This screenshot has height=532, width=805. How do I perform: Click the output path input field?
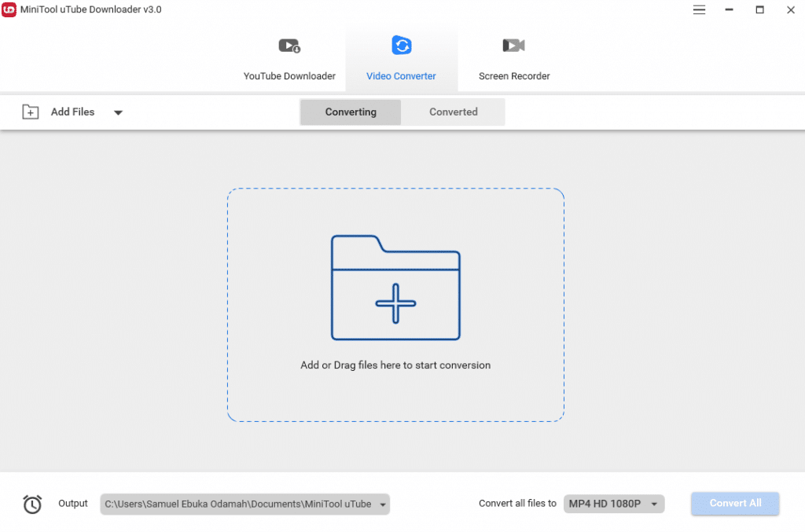tap(236, 504)
